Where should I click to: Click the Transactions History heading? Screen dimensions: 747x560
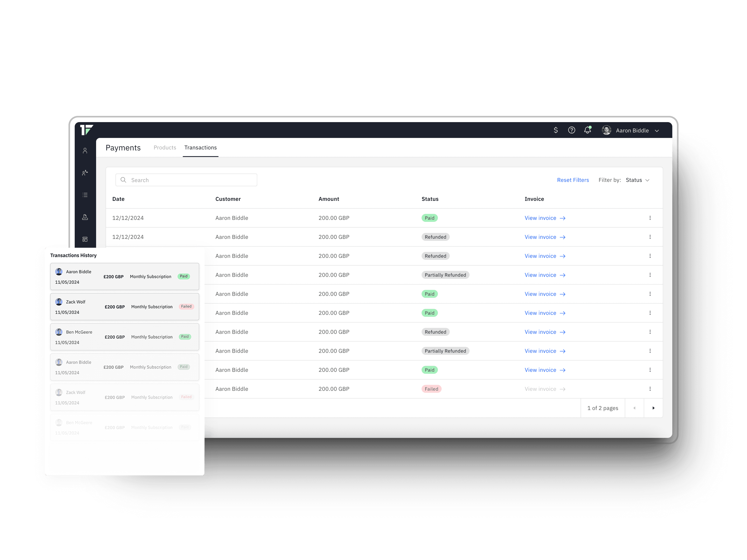[73, 255]
